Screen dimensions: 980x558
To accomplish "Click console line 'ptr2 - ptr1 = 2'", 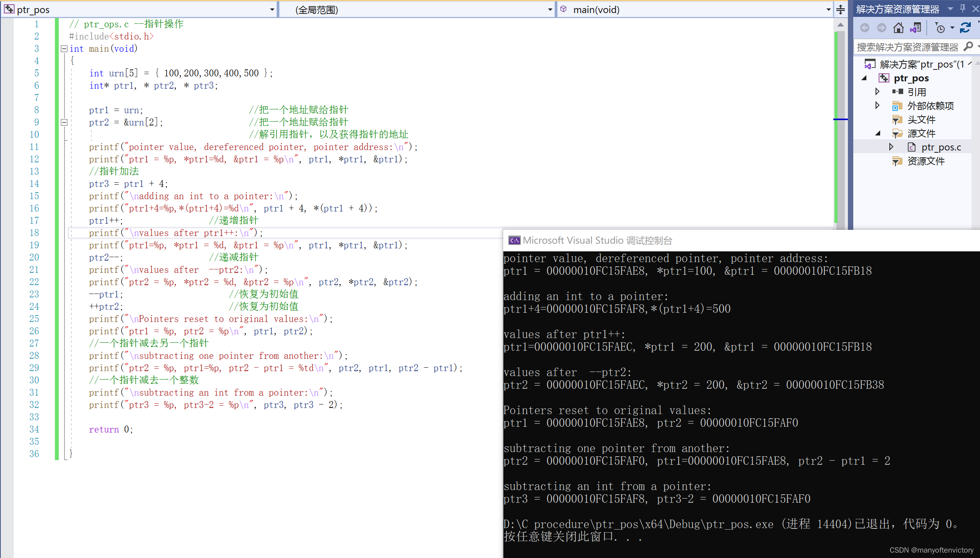I will coord(844,461).
